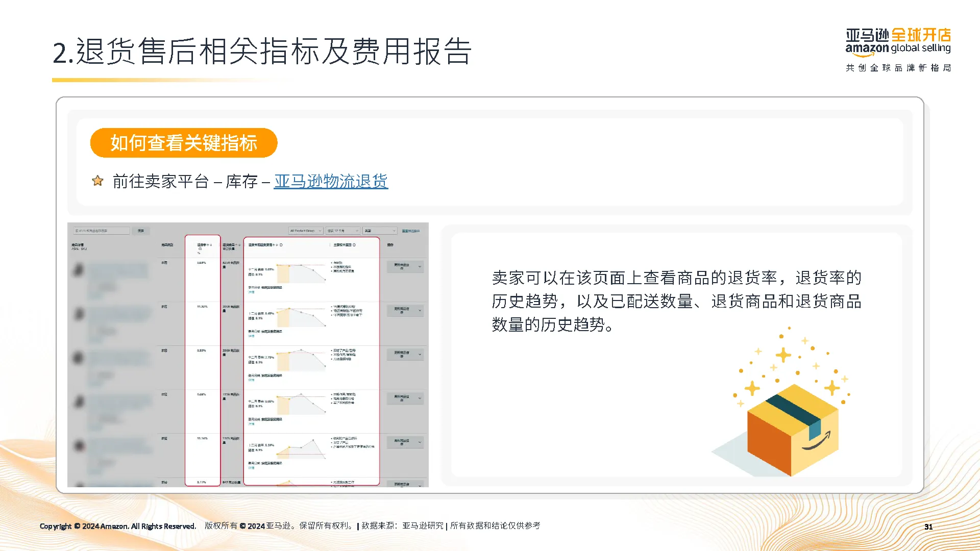Image resolution: width=980 pixels, height=551 pixels.
Task: Expand the first row action button arrow
Action: pyautogui.click(x=420, y=266)
